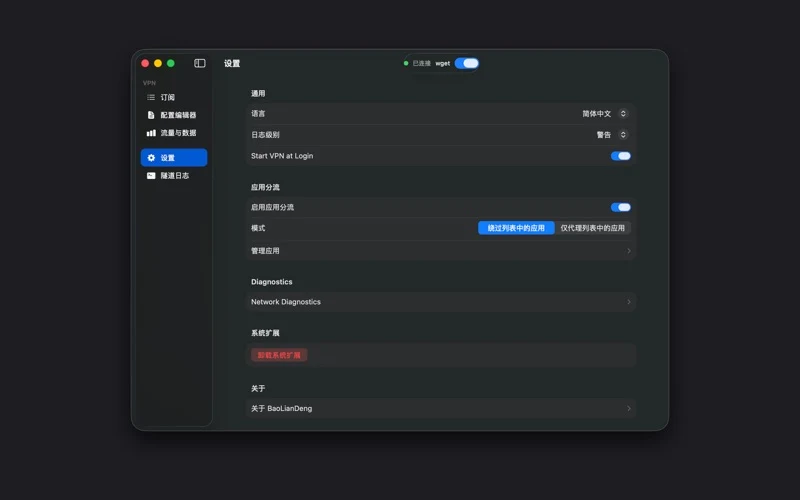Open 隧道日志 sidebar item
Screen dimensions: 800x500
coord(174,176)
